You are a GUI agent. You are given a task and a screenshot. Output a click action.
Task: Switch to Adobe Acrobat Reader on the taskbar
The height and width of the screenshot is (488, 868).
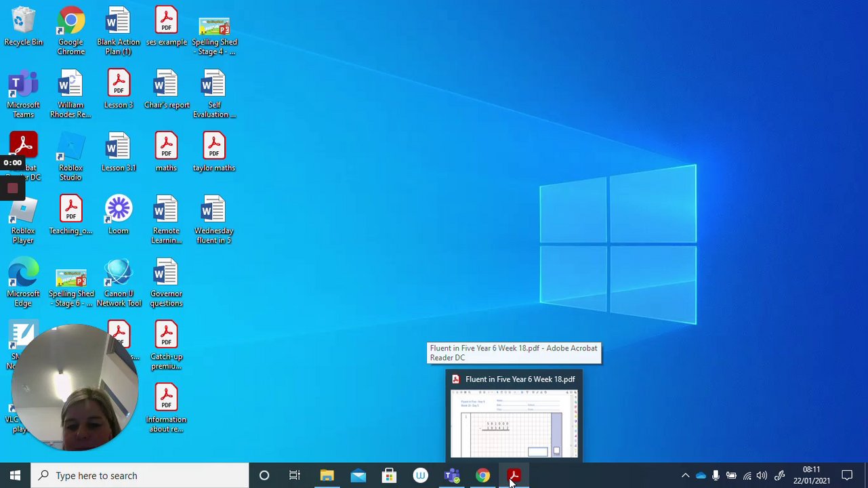click(514, 476)
